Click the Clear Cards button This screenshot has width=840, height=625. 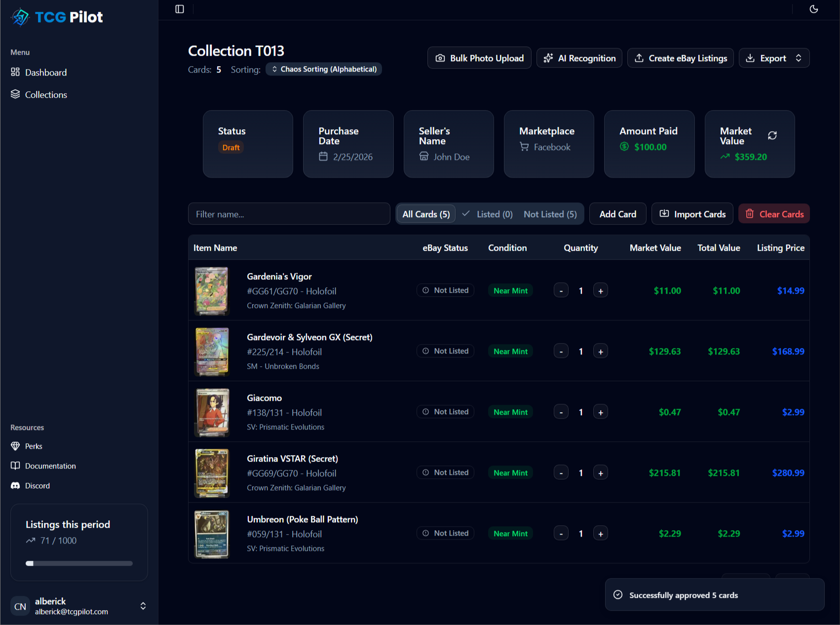(774, 214)
